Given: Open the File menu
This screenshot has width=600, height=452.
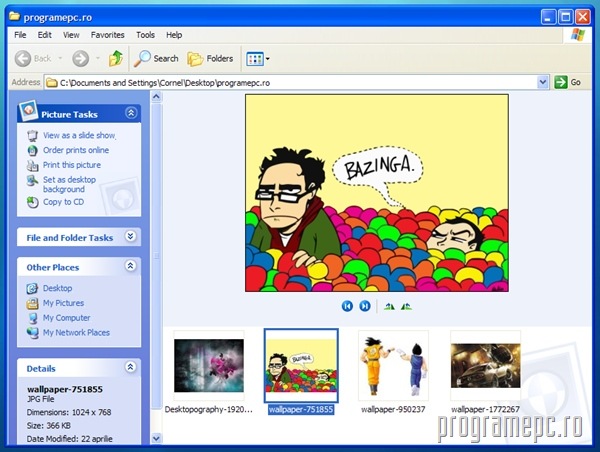Looking at the screenshot, I should pyautogui.click(x=20, y=35).
